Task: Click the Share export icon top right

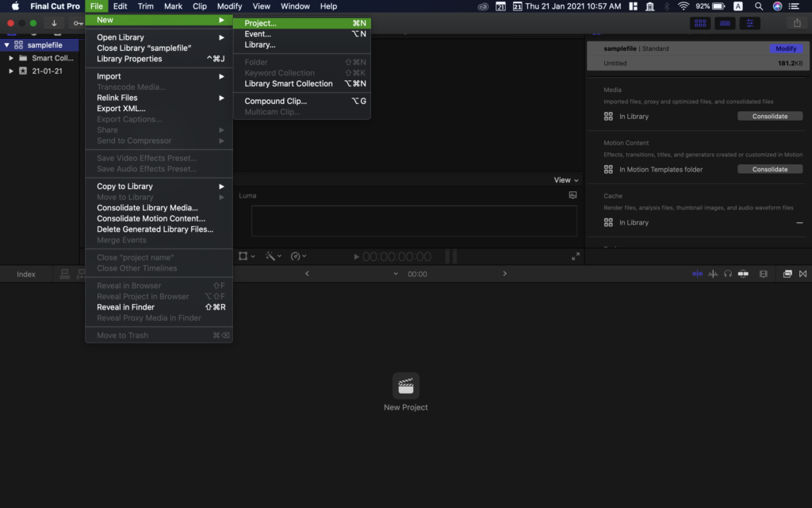Action: click(797, 24)
